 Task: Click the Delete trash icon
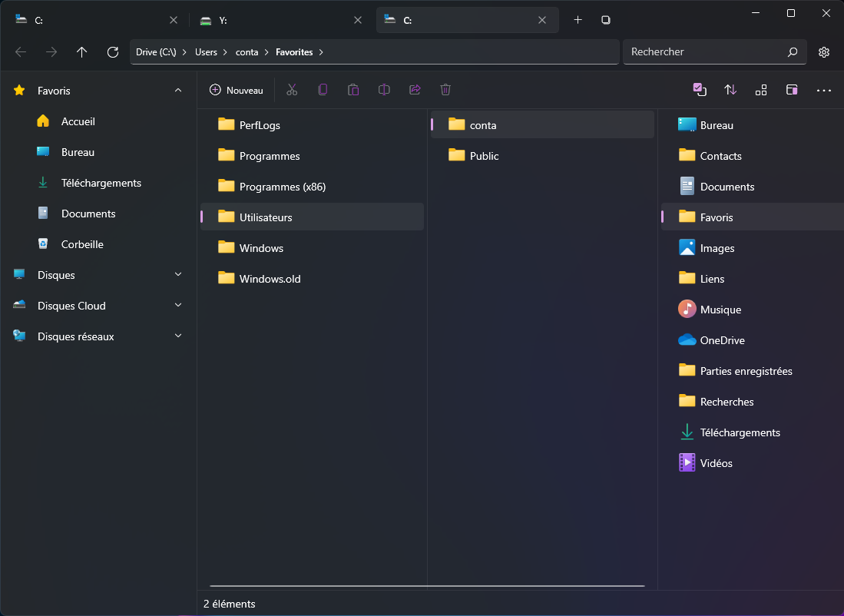pyautogui.click(x=445, y=90)
